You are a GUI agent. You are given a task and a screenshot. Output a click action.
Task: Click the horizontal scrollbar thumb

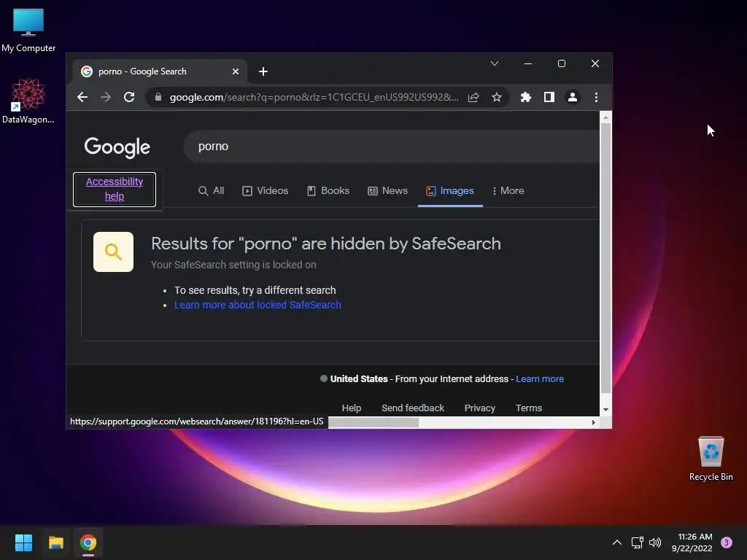[x=373, y=422]
